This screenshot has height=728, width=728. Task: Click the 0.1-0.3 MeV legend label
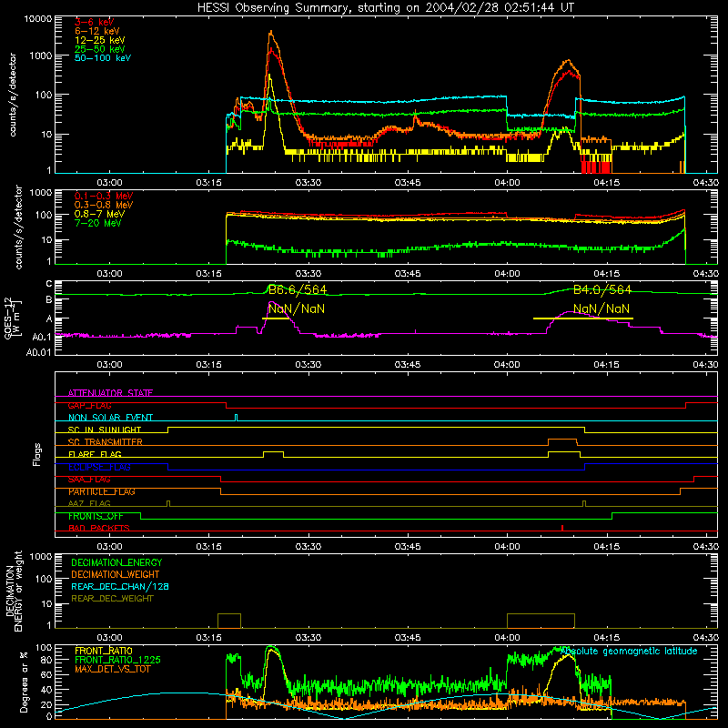click(x=104, y=196)
